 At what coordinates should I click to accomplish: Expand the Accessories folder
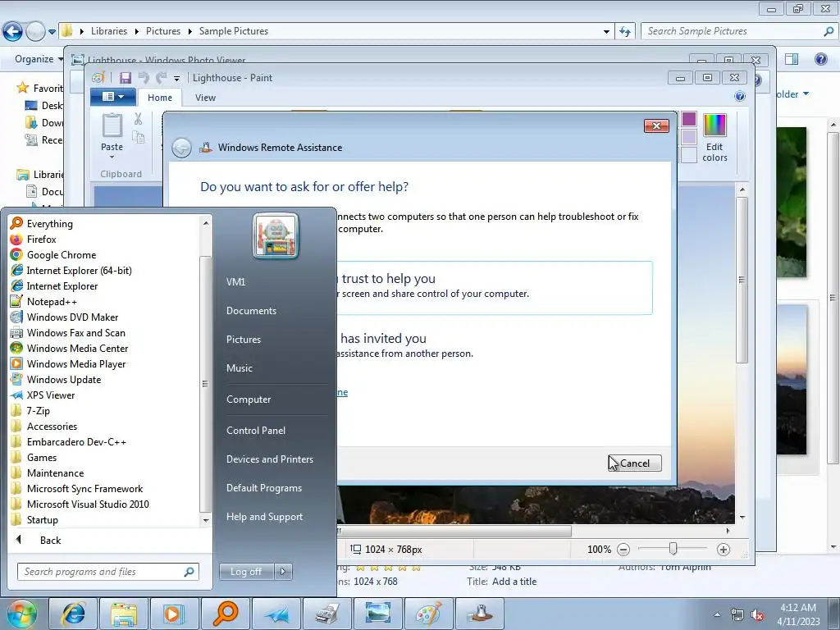(x=44, y=426)
